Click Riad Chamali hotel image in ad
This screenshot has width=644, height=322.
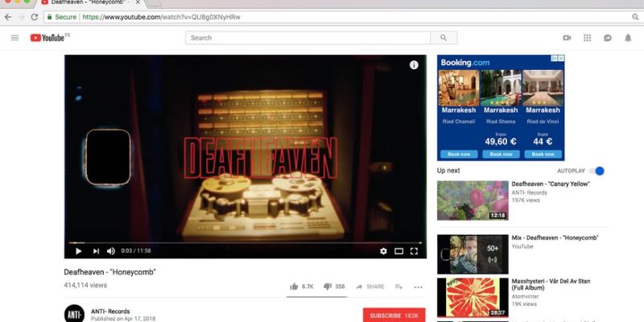tap(459, 88)
